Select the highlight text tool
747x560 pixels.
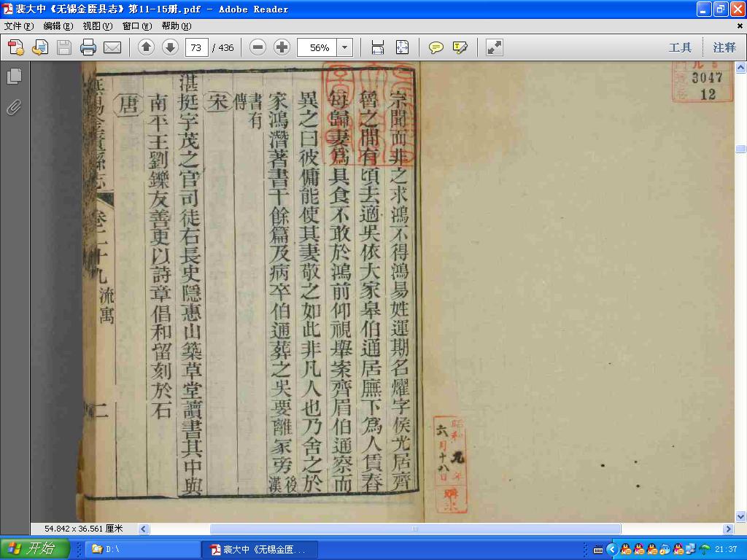coord(460,47)
